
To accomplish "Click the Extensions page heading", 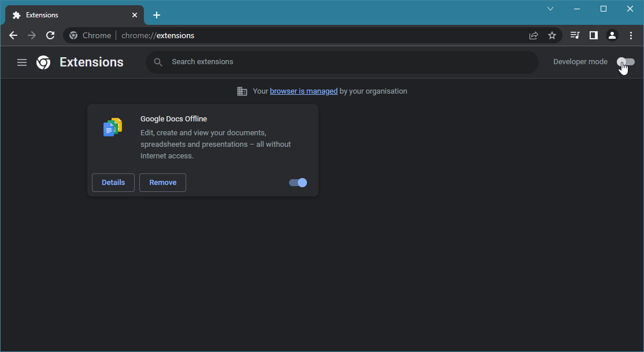I will (91, 62).
